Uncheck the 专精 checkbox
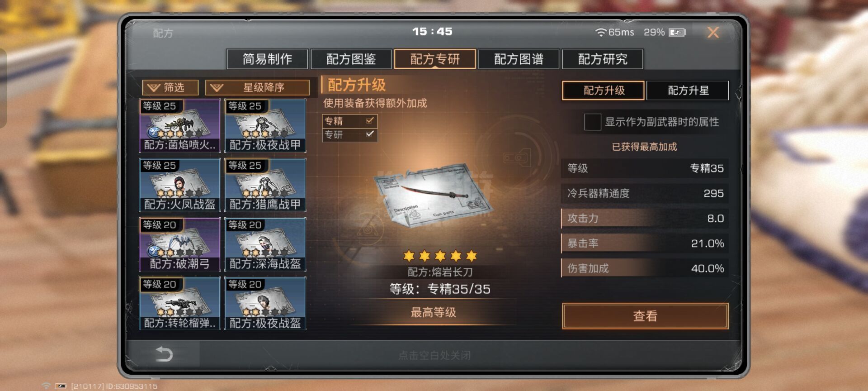868x391 pixels. [x=370, y=120]
